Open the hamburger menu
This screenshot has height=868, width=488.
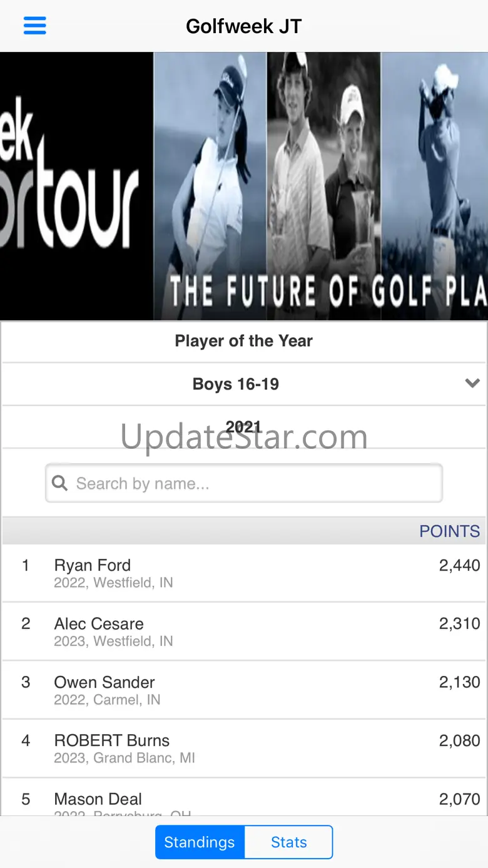(35, 26)
